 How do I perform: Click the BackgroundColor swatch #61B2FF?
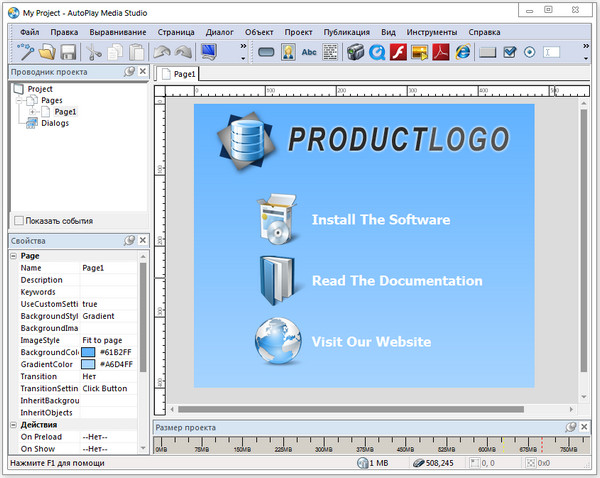[x=88, y=353]
